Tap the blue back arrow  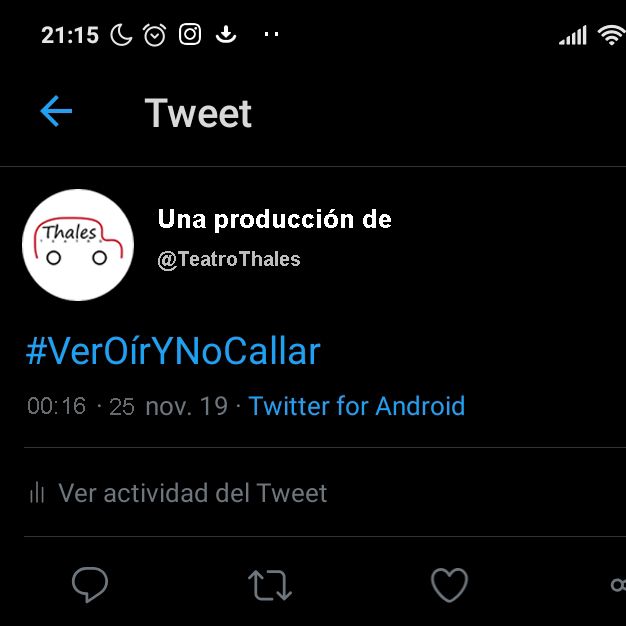(x=56, y=111)
